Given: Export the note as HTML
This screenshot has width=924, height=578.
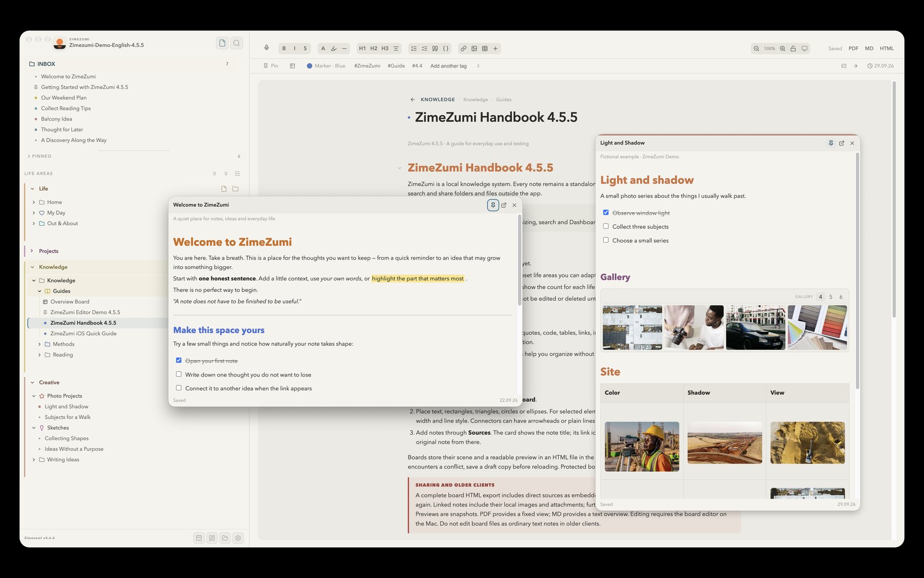Looking at the screenshot, I should [887, 48].
